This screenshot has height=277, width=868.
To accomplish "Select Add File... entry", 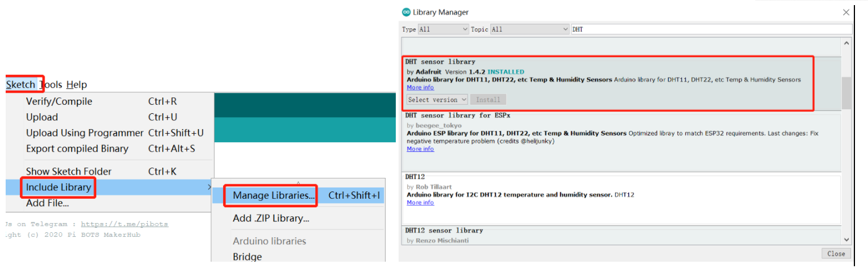I will [110, 203].
